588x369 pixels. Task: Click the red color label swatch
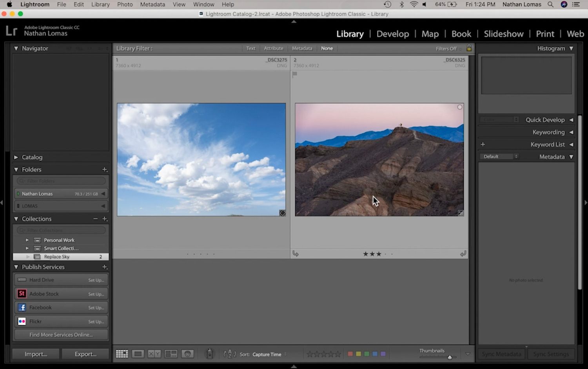coord(350,354)
